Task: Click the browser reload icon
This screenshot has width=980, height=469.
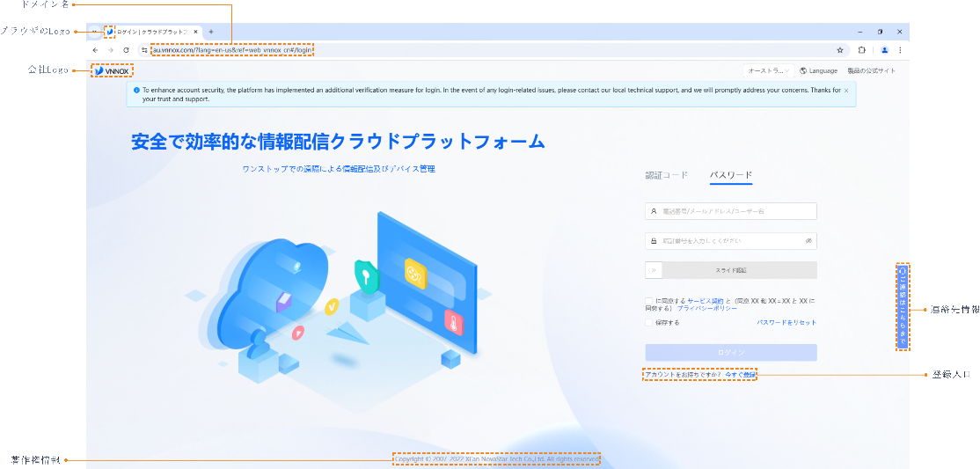Action: click(126, 50)
